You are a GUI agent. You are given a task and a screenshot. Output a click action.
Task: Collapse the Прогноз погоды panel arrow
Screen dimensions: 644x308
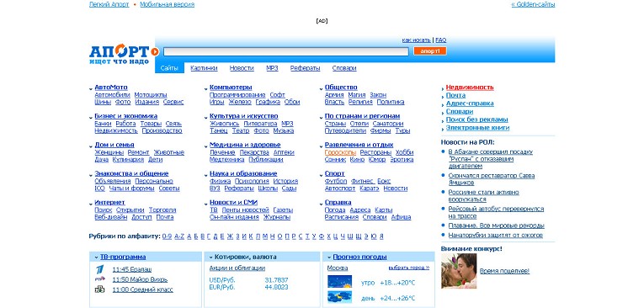click(329, 258)
